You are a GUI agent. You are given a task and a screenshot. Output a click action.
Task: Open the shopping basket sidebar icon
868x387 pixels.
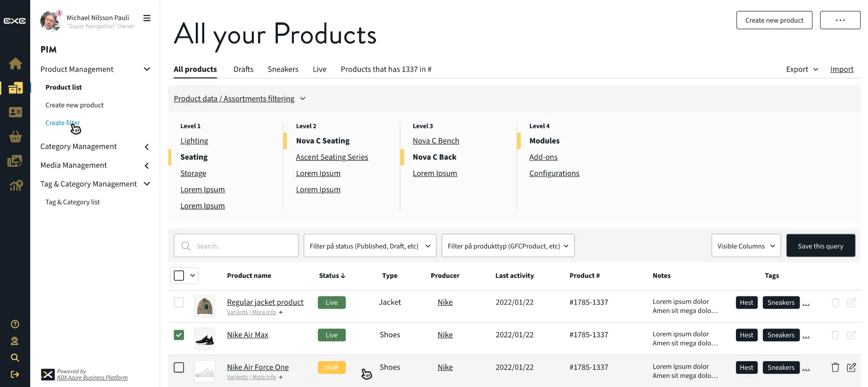point(15,137)
